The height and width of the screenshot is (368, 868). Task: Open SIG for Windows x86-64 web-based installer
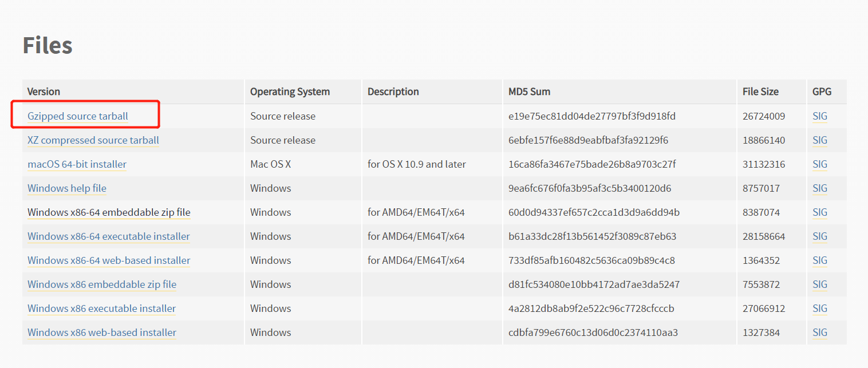[820, 260]
